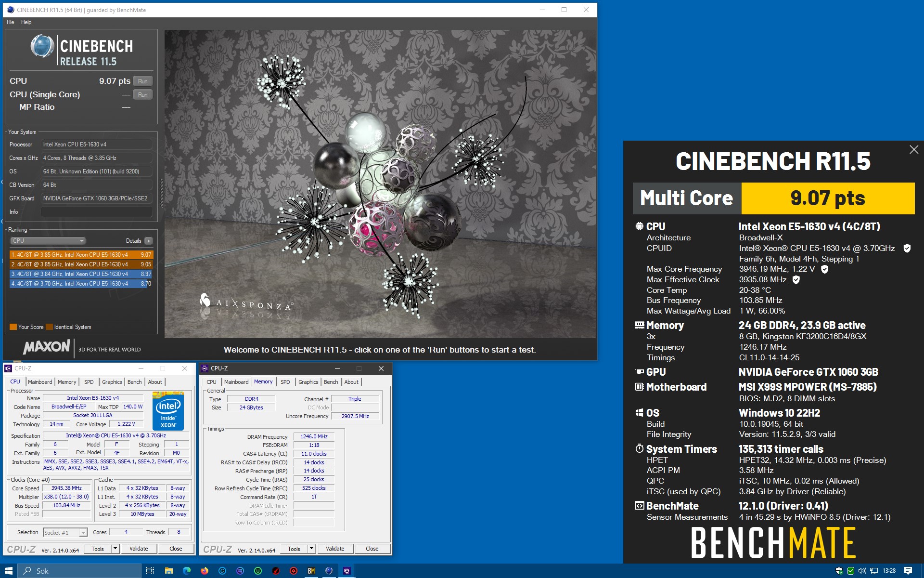Open the Windows Start button
The height and width of the screenshot is (578, 924).
(x=9, y=571)
